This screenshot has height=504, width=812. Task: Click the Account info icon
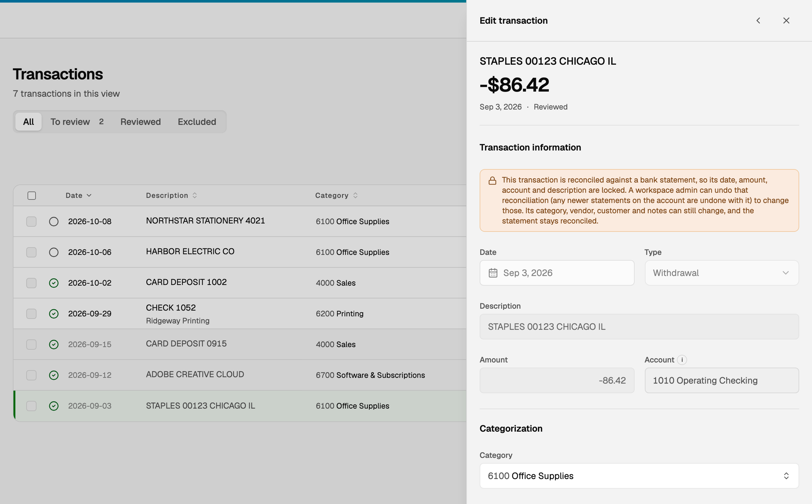pyautogui.click(x=682, y=360)
